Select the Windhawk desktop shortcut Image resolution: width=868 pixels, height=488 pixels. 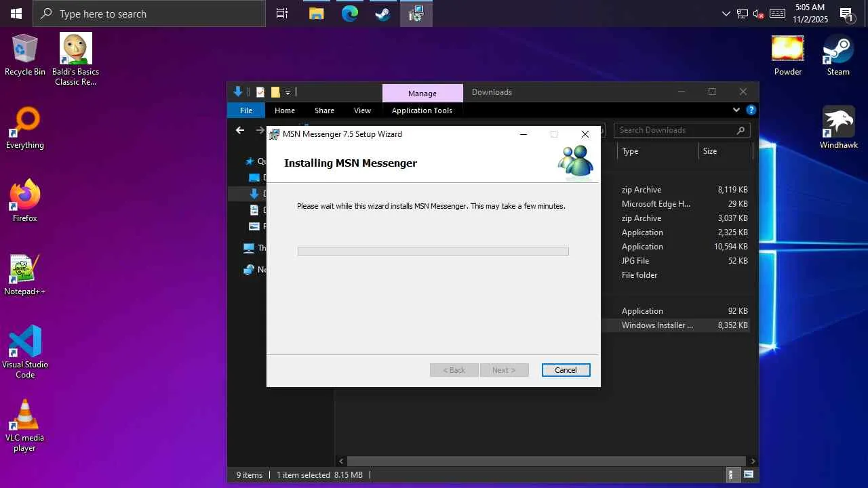tap(839, 129)
